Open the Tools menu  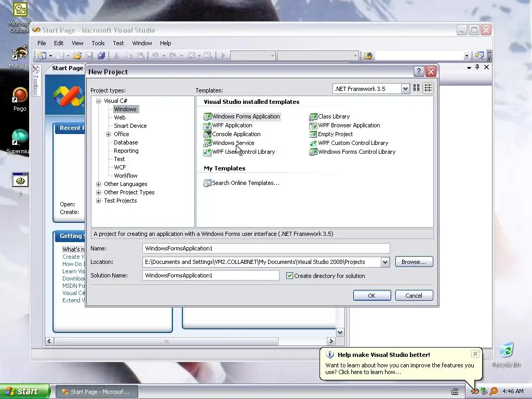point(98,43)
